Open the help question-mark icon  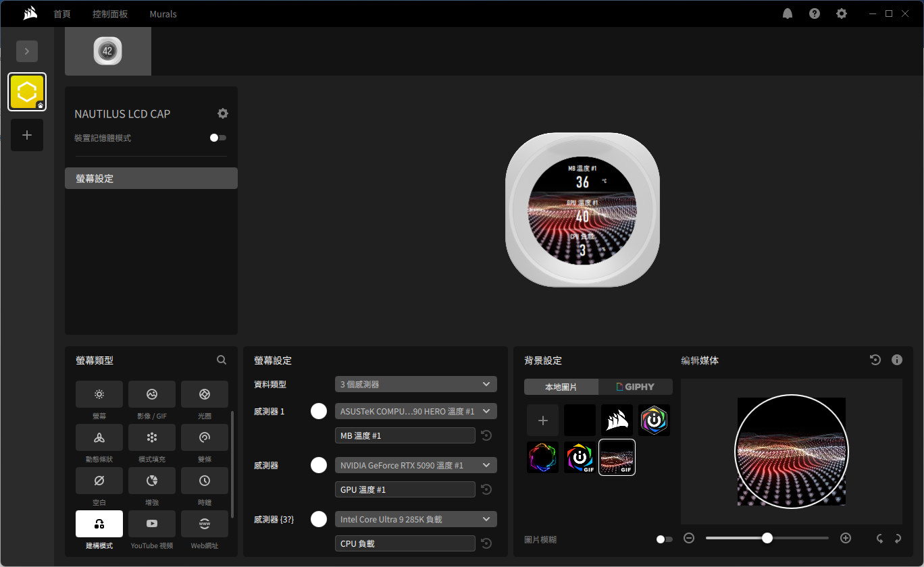[x=815, y=13]
